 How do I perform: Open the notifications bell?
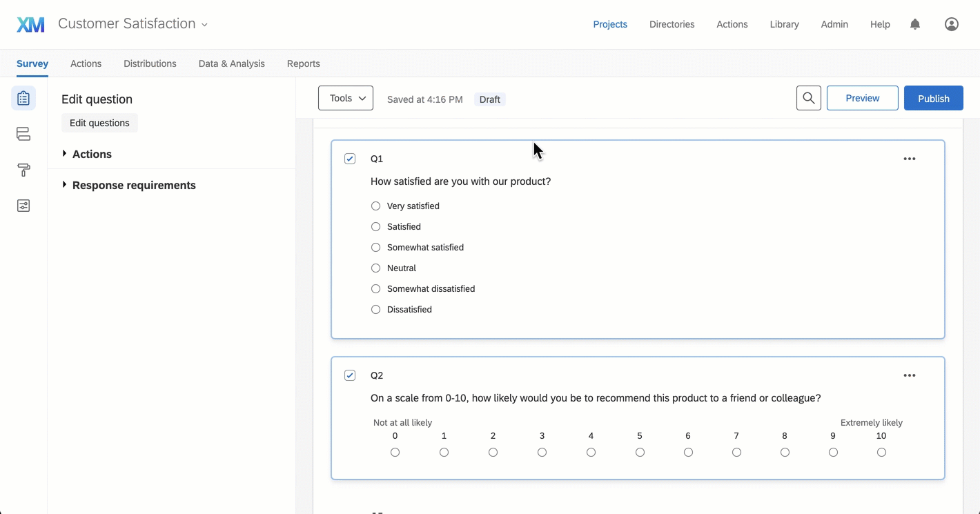[x=915, y=24]
